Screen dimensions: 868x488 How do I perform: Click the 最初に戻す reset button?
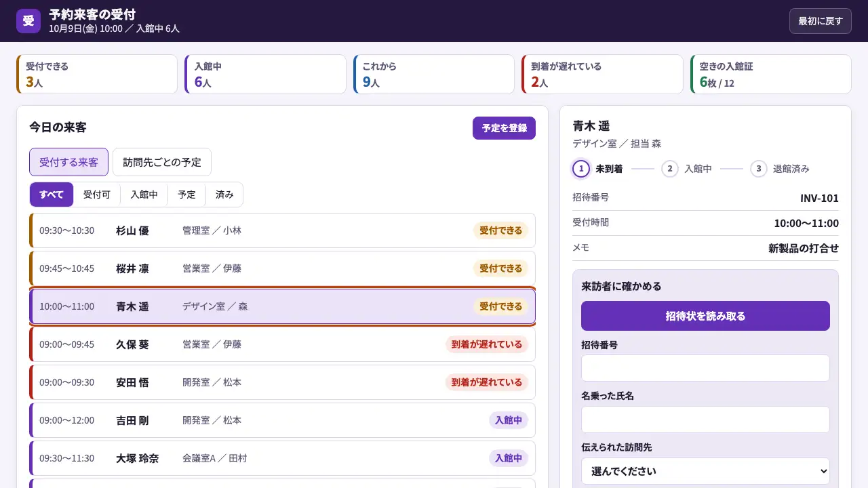tap(820, 21)
